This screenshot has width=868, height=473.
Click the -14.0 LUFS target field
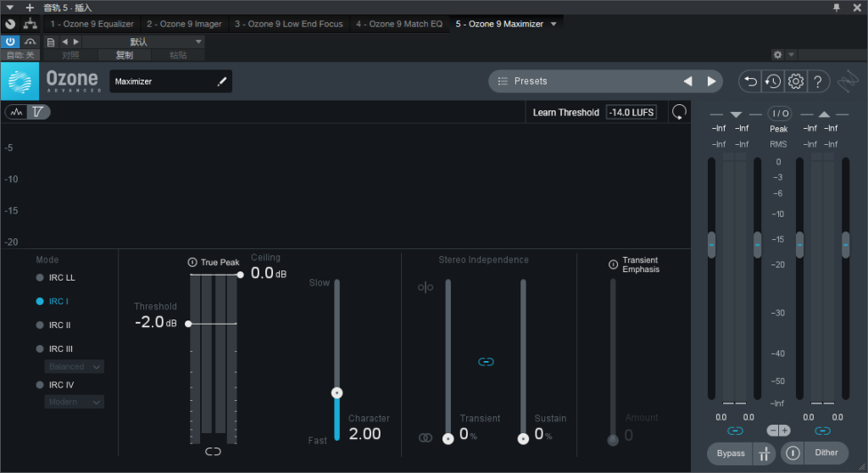click(632, 113)
